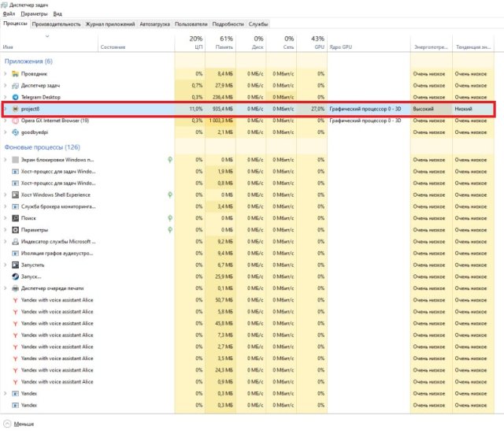The width and height of the screenshot is (504, 434).
Task: Collapse the view using the Меньше chevron
Action: [7, 424]
